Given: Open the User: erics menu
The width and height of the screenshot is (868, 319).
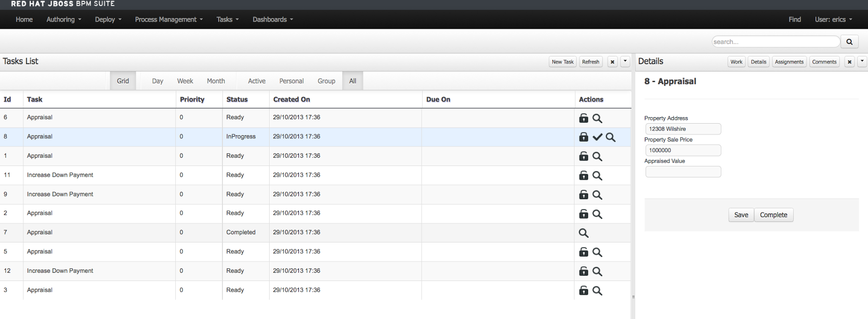Looking at the screenshot, I should click(833, 20).
